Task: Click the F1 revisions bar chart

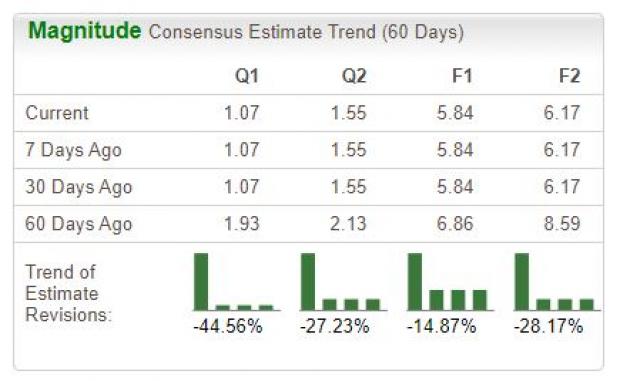Action: click(x=450, y=282)
